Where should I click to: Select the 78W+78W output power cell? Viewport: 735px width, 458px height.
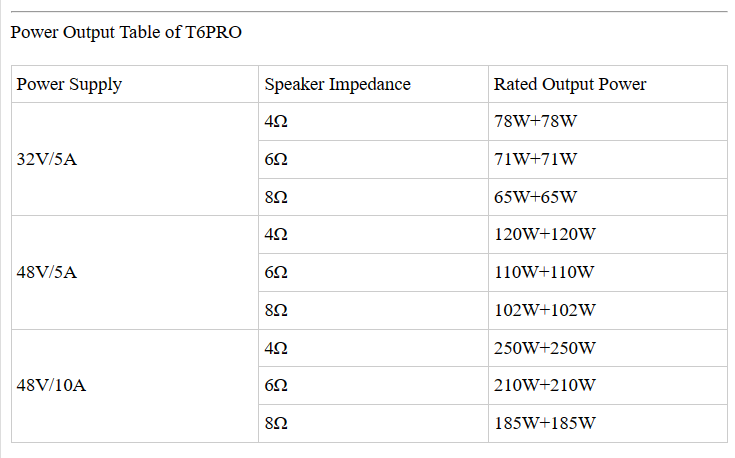[536, 122]
